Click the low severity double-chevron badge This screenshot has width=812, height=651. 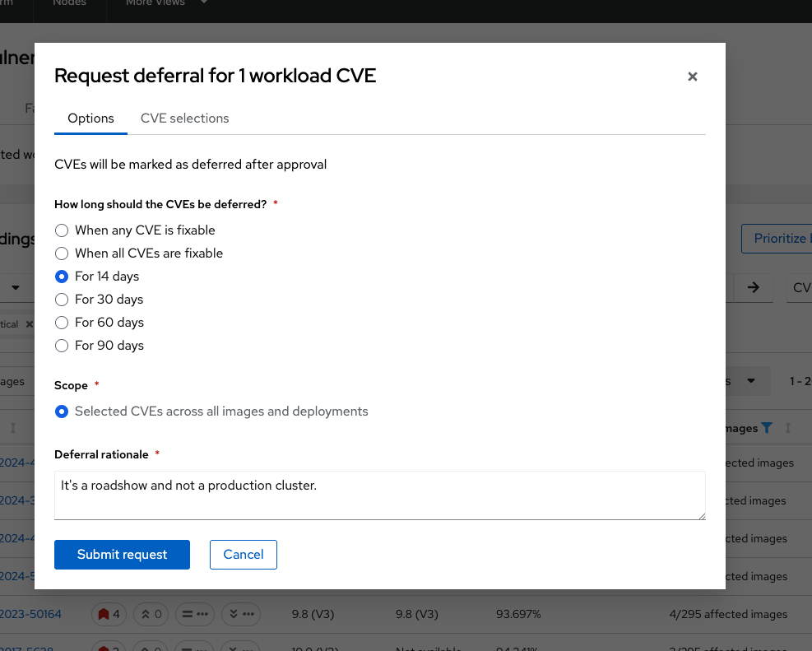click(241, 614)
